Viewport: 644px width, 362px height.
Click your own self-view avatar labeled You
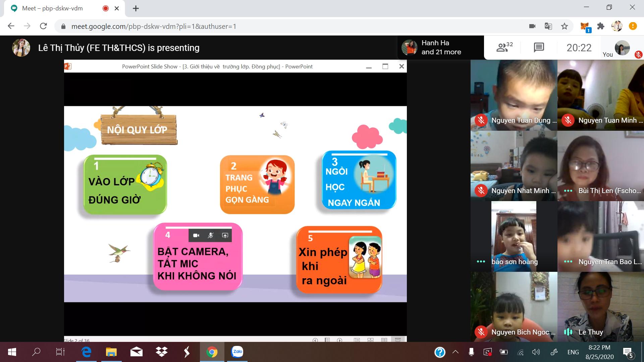pos(622,48)
